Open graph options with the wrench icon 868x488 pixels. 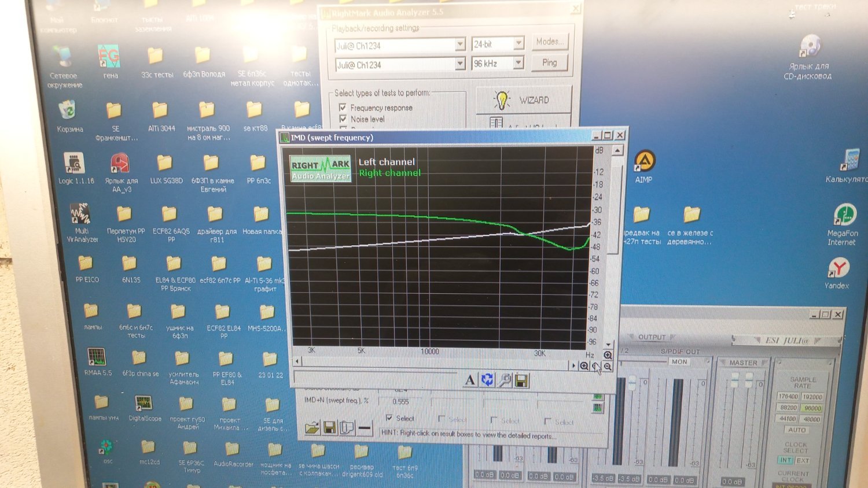[x=505, y=380]
